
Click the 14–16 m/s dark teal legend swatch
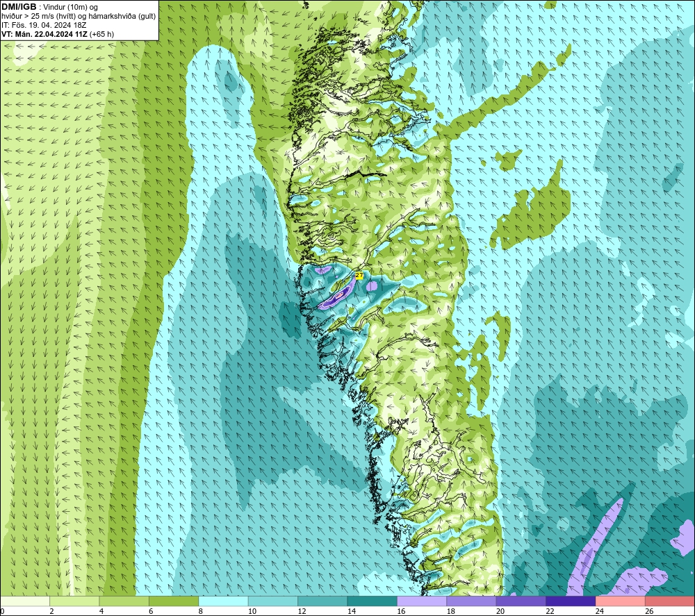click(x=373, y=601)
